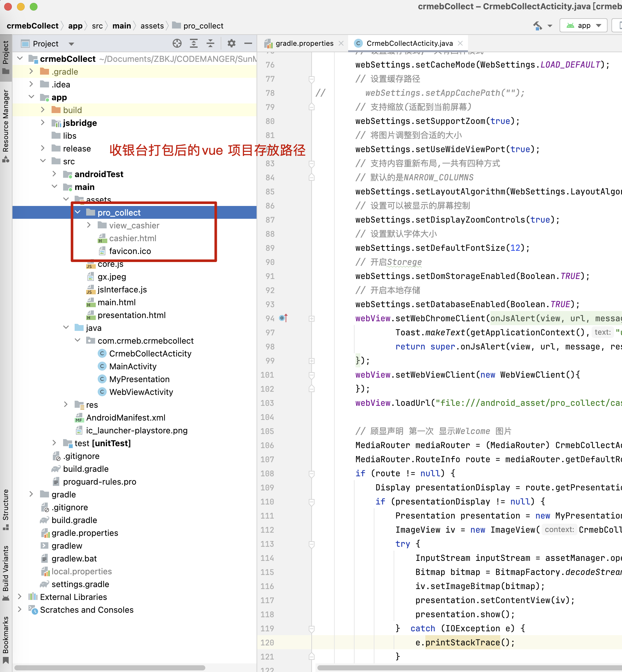Collapse the pro_collect folder
Screen dimensions: 622x672
coord(78,212)
